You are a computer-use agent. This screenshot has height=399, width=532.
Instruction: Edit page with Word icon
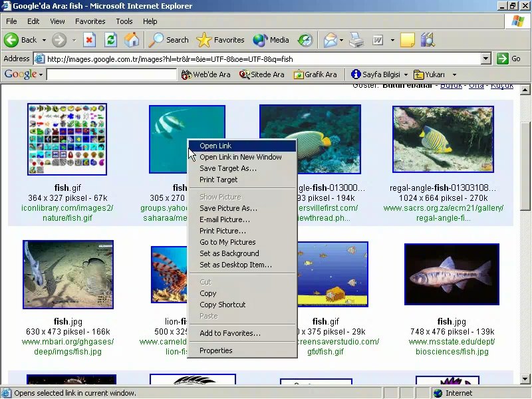pos(378,40)
